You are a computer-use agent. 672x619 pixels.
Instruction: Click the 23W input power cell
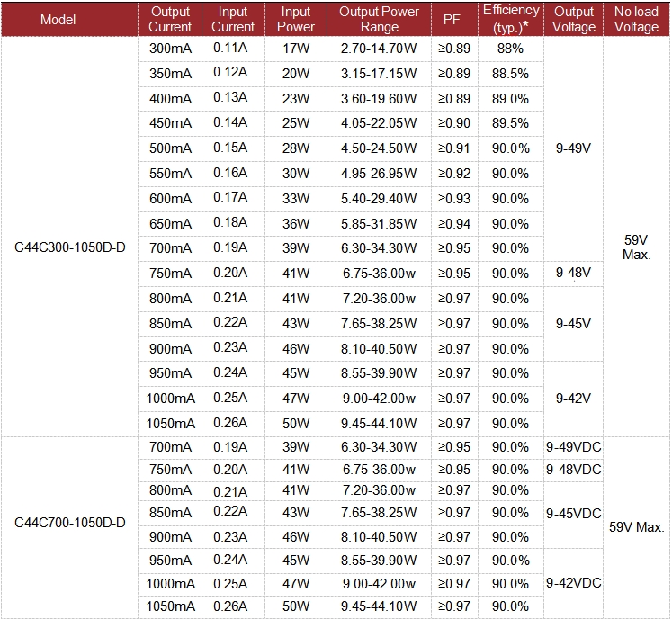(x=296, y=99)
